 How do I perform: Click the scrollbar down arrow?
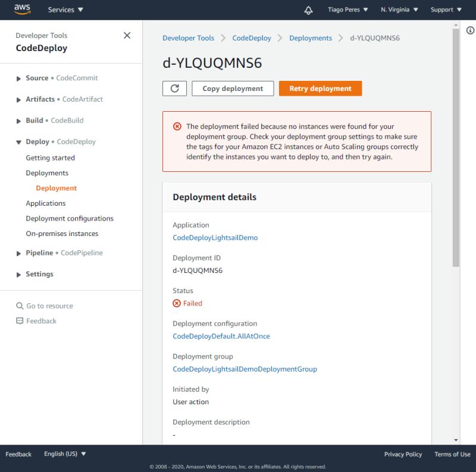[456, 439]
